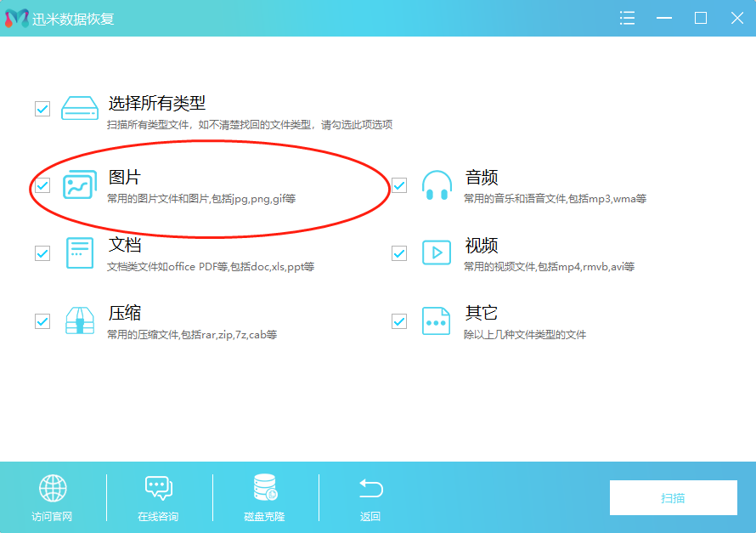Click the 选择所有类型 drive icon
756x533 pixels.
click(80, 108)
